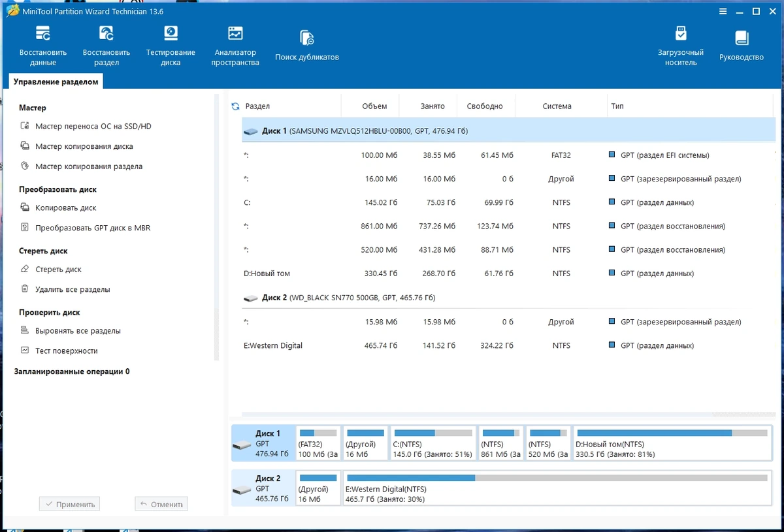Open Мастер переноса ОС на SSD/HD link
Screen dimensions: 784x532
93,126
